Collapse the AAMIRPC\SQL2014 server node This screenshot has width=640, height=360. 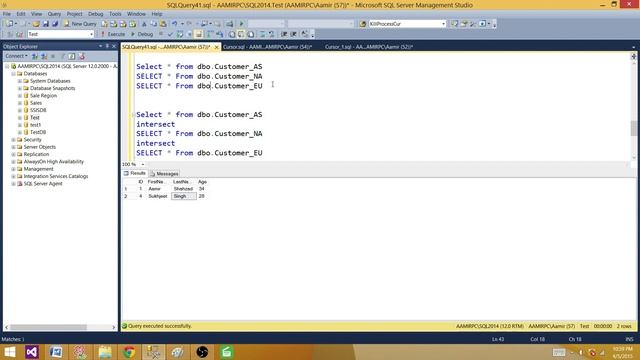(x=7, y=66)
